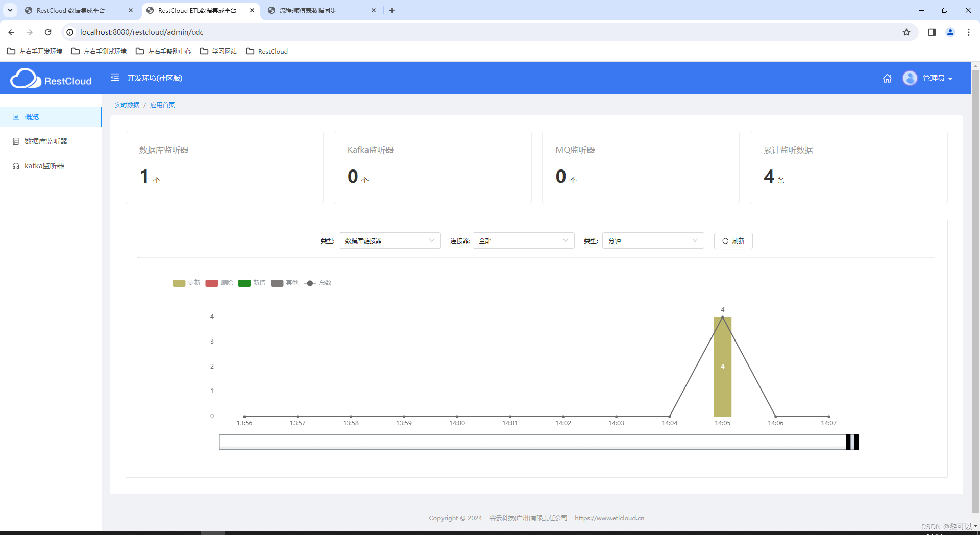Open kafka监听器 from the sidebar
The width and height of the screenshot is (980, 535).
click(x=44, y=165)
